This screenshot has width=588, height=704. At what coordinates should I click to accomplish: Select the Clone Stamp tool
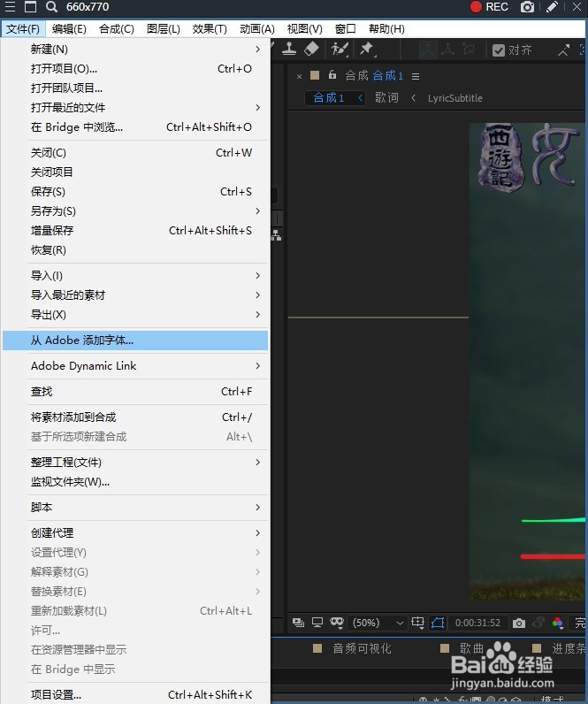(289, 49)
